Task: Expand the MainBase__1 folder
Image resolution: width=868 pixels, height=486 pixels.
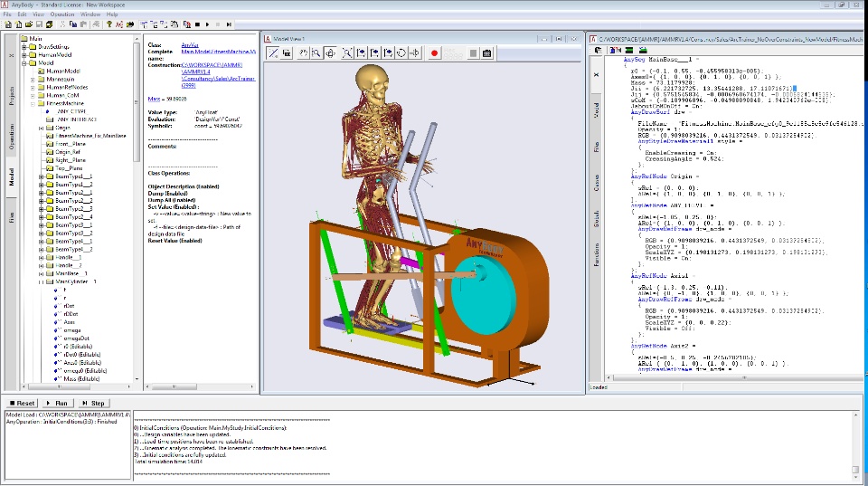Action: point(41,273)
